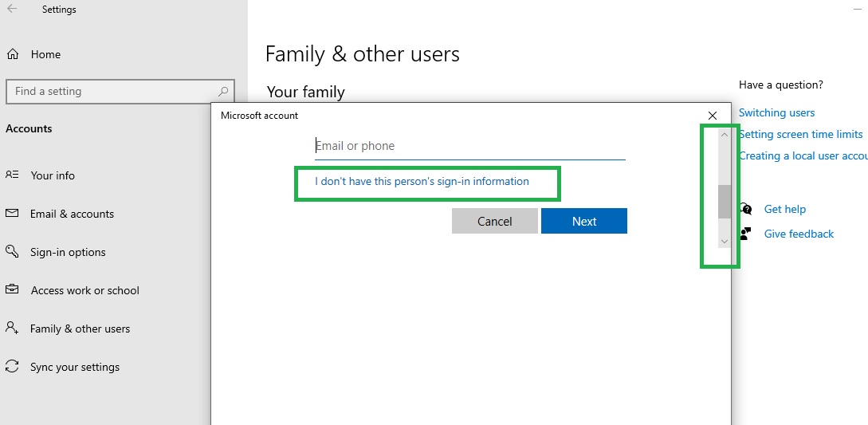Image resolution: width=868 pixels, height=425 pixels.
Task: Cancel the Microsoft account dialog
Action: click(494, 221)
